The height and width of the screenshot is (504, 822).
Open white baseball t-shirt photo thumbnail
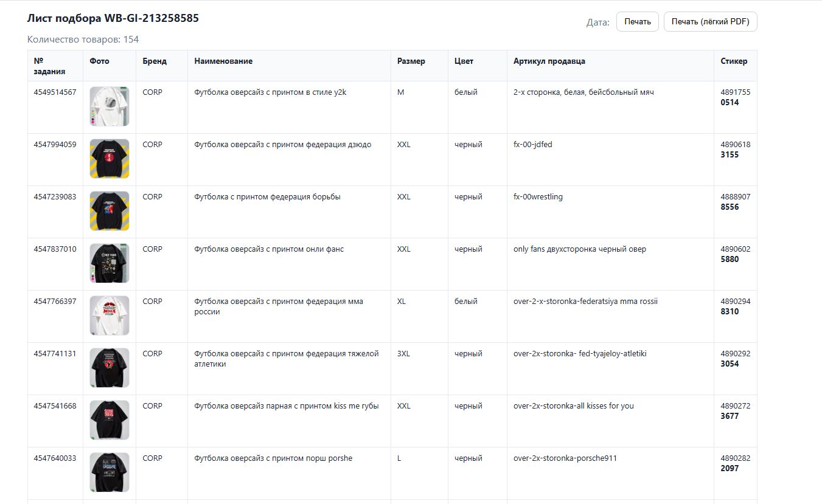(x=110, y=106)
